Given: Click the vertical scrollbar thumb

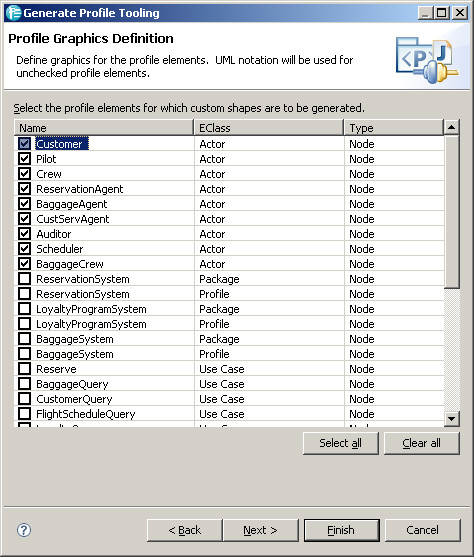Looking at the screenshot, I should 452,211.
